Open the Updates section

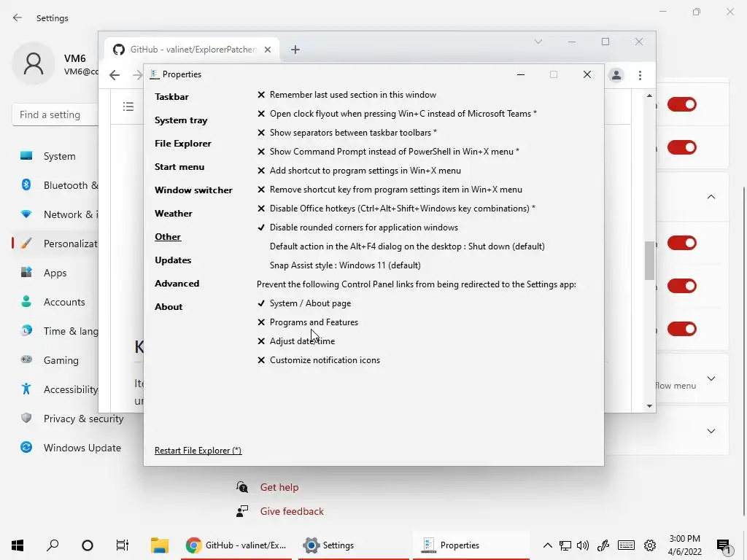point(172,260)
